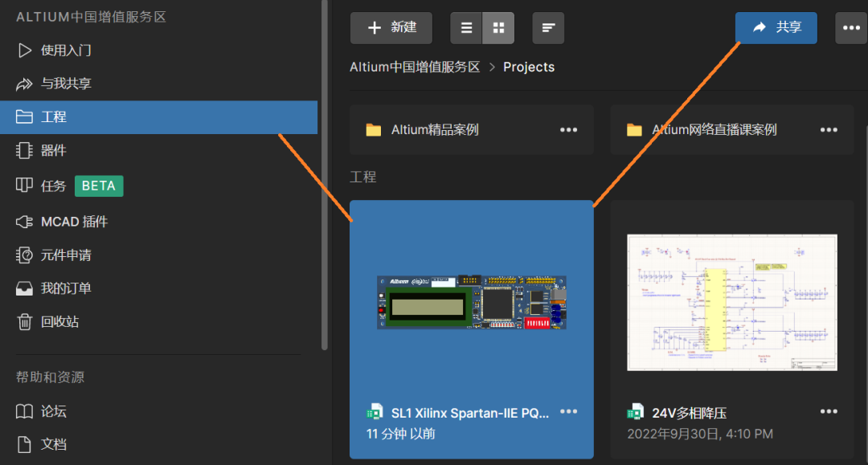Click the 2022年9月30日, 4:10 PM date text
The width and height of the screenshot is (868, 465).
(x=700, y=434)
